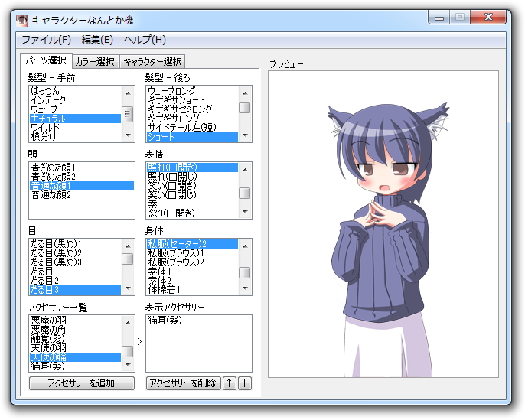525x420 pixels.
Task: Open the ファイル(F) menu
Action: pos(47,40)
